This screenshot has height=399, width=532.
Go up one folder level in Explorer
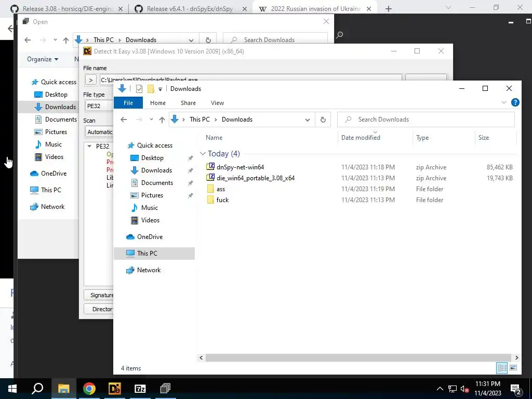(x=162, y=119)
